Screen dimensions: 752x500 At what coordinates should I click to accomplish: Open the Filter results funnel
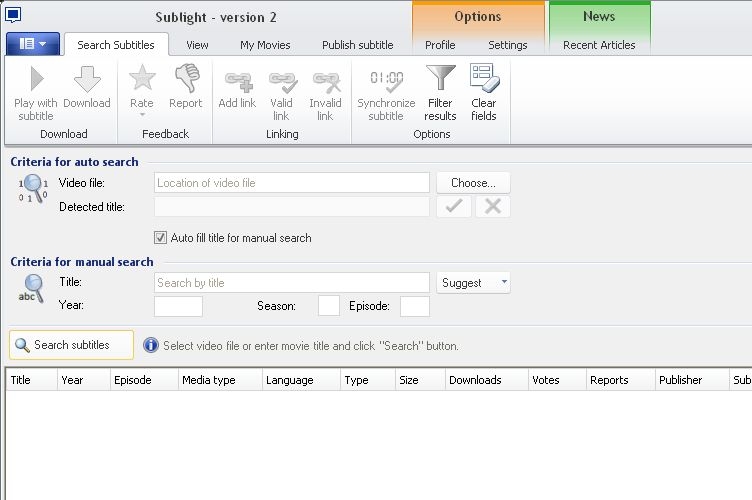tap(440, 79)
